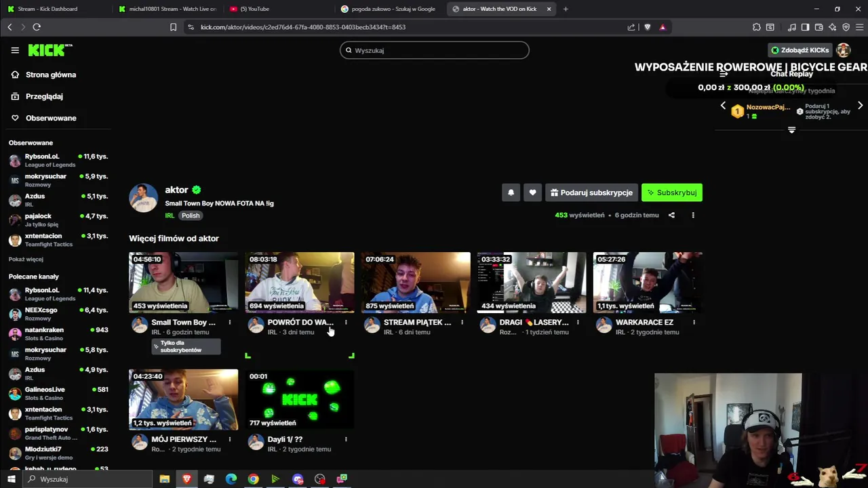868x488 pixels.
Task: Click the KICK logo
Action: (x=50, y=50)
